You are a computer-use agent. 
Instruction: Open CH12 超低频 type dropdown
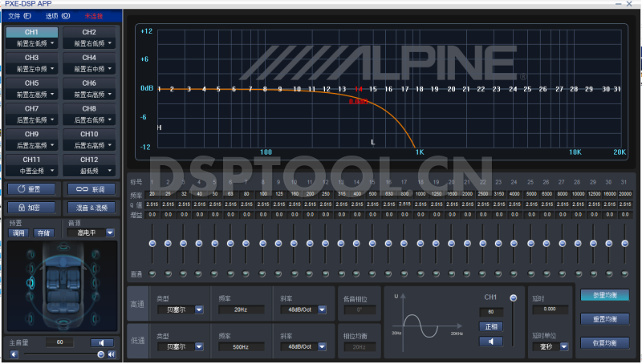(x=89, y=171)
